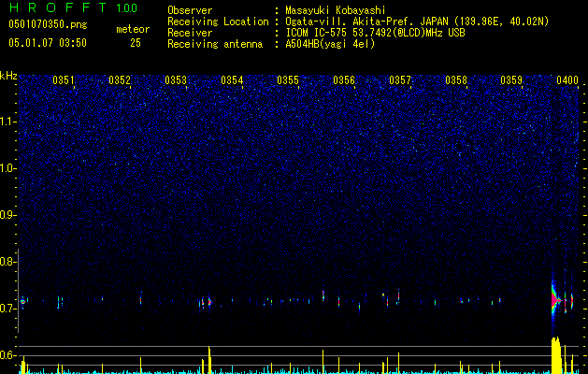Click the Receiving Location label

coord(218,22)
